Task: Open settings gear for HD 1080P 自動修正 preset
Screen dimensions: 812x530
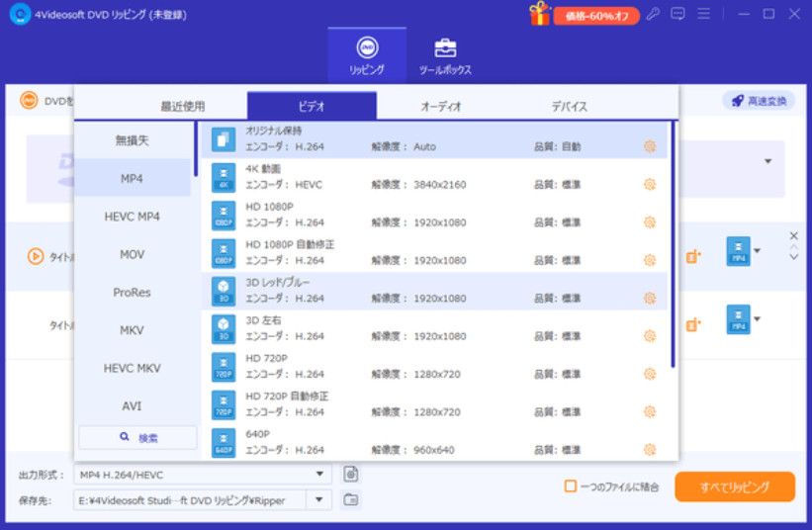Action: [x=650, y=260]
